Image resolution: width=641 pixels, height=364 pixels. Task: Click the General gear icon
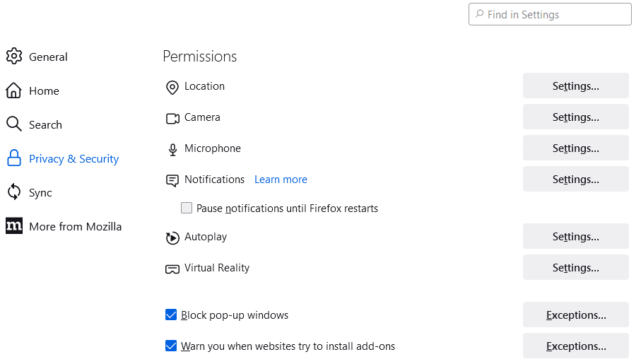tap(14, 57)
